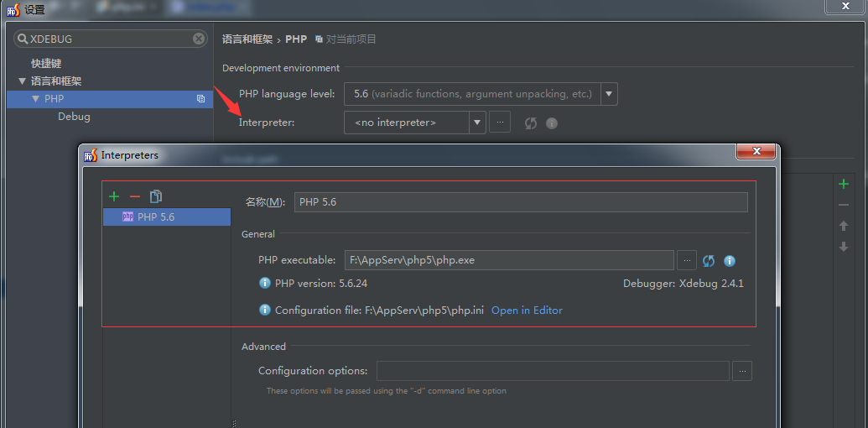The height and width of the screenshot is (428, 868).
Task: Collapse the 语言和框架 tree node
Action: click(x=23, y=81)
